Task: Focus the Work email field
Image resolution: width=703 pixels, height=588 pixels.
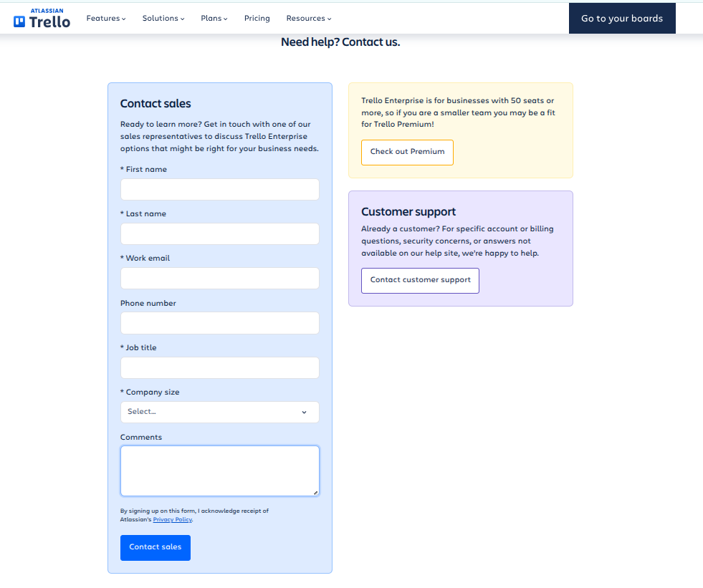Action: click(x=220, y=279)
